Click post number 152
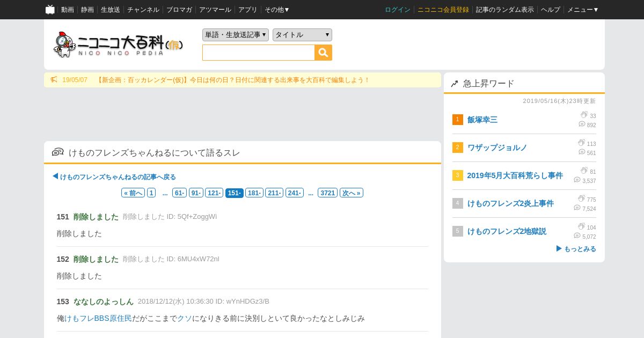Image resolution: width=644 pixels, height=338 pixels. coord(63,259)
